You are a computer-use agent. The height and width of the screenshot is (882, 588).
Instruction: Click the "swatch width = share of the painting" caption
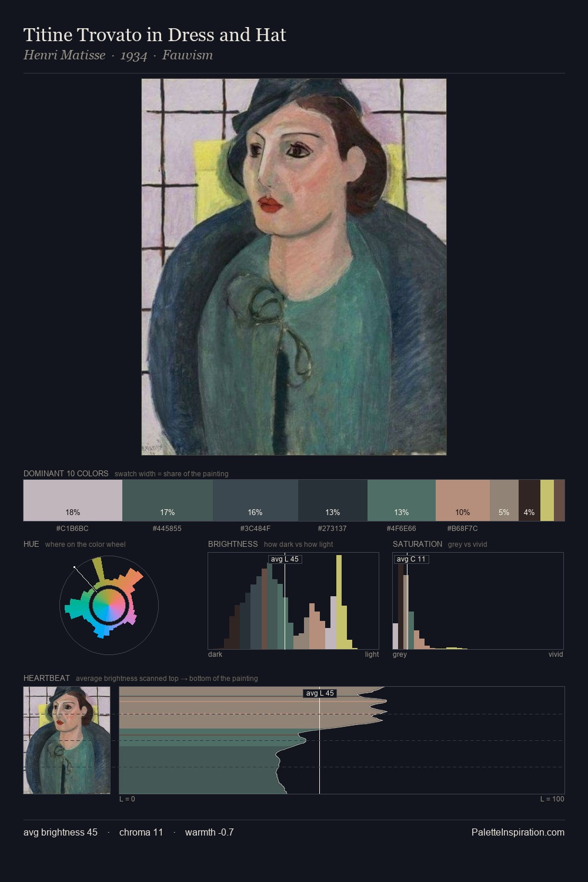[172, 474]
